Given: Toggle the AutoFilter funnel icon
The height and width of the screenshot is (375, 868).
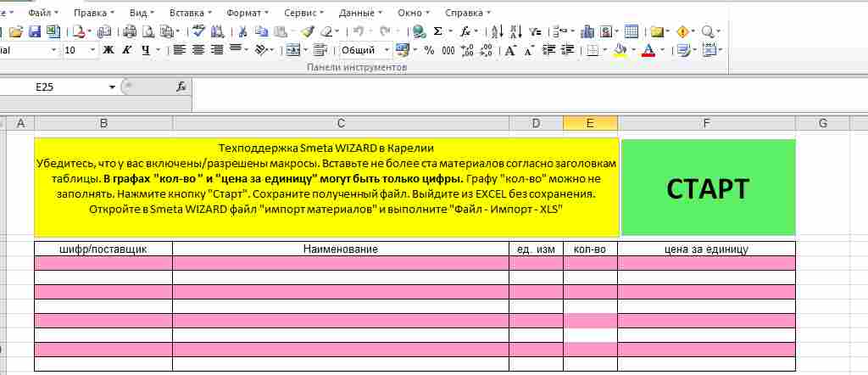Looking at the screenshot, I should click(x=535, y=31).
